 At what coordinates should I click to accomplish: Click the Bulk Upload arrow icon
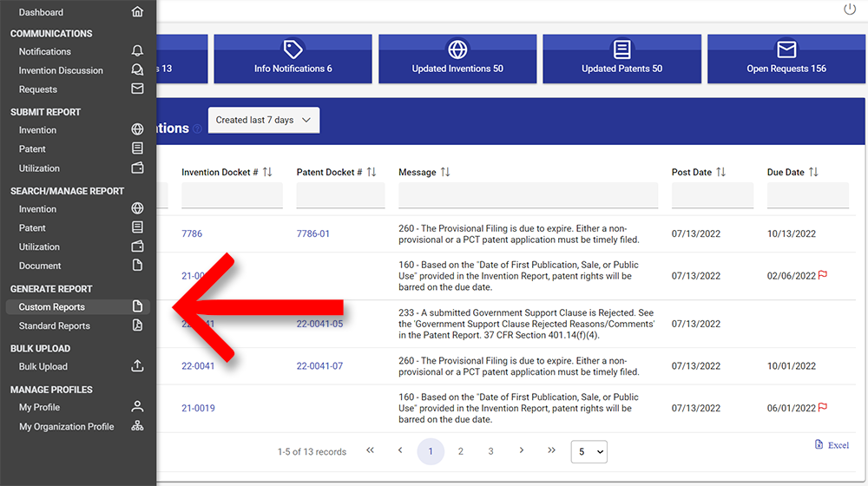(137, 366)
